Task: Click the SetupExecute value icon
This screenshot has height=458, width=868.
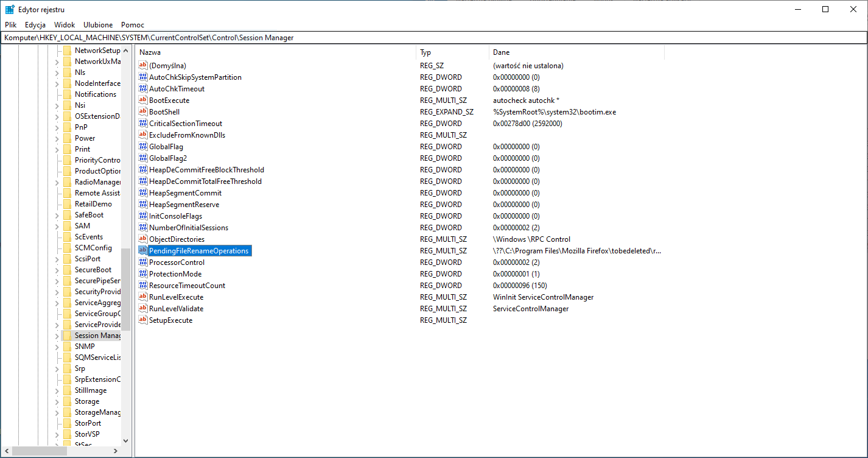Action: coord(143,320)
